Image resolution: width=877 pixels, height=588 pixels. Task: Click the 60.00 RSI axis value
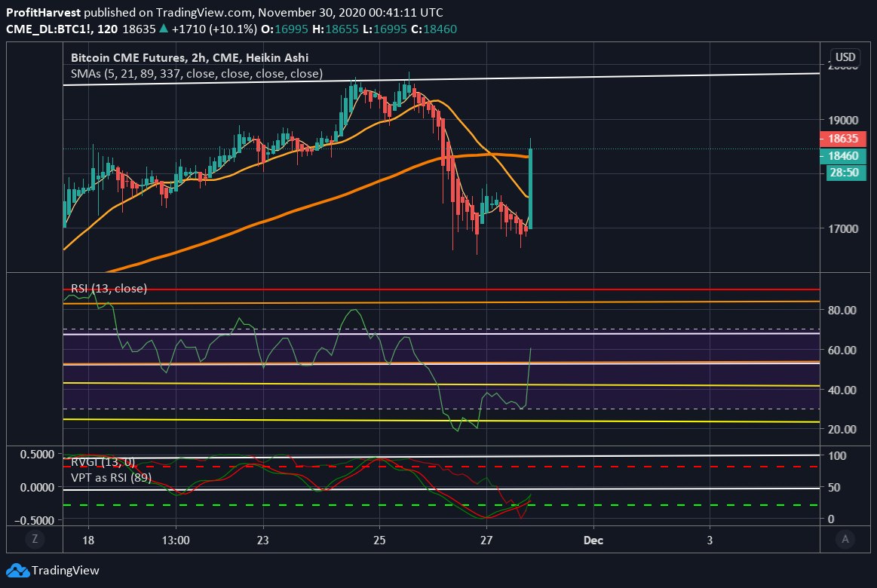coord(842,351)
